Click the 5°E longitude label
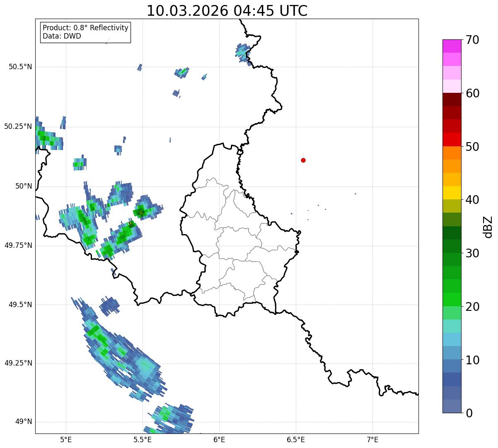 pyautogui.click(x=66, y=439)
